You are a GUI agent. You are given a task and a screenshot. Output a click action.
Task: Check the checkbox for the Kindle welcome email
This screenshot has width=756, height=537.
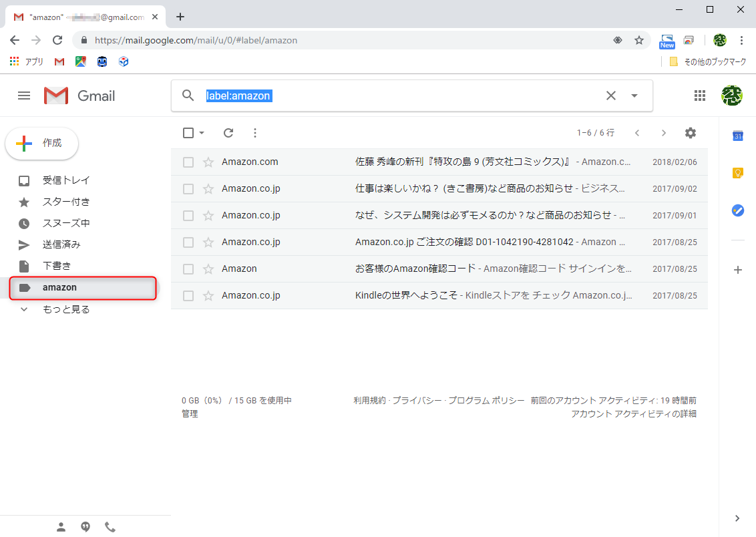coord(188,295)
